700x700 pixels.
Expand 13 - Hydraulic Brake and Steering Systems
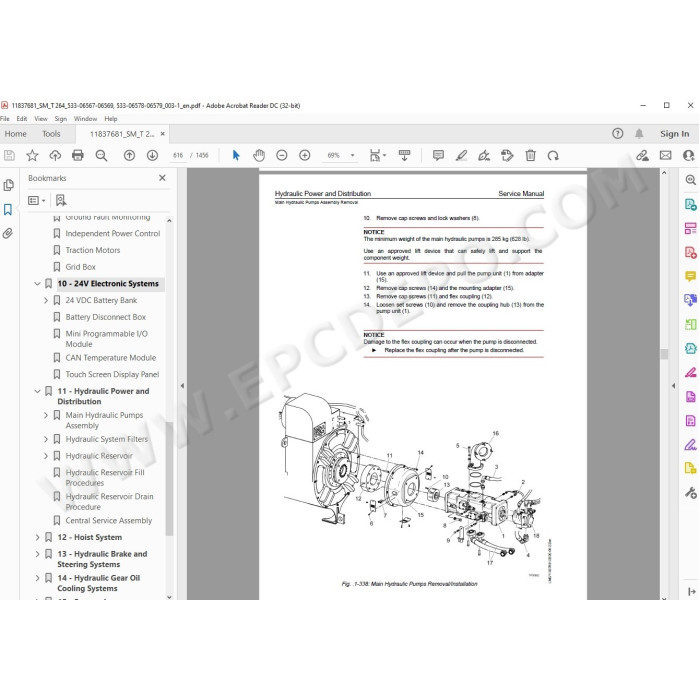tap(38, 554)
